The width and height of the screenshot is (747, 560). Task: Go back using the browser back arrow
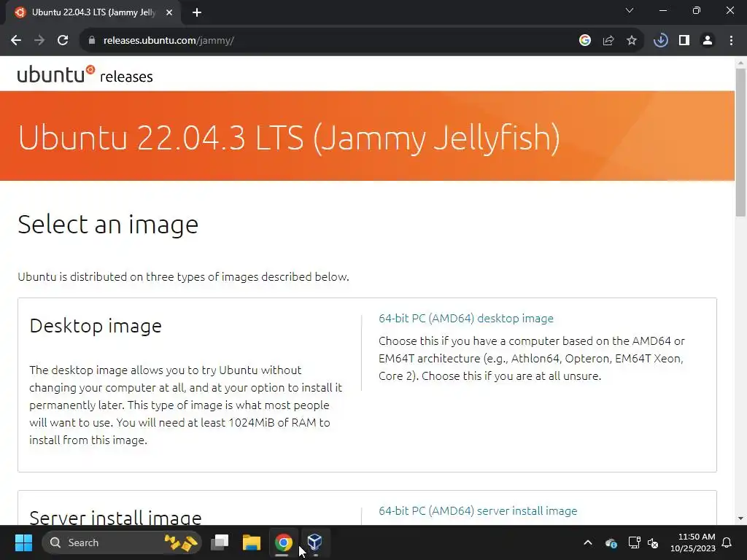(16, 41)
